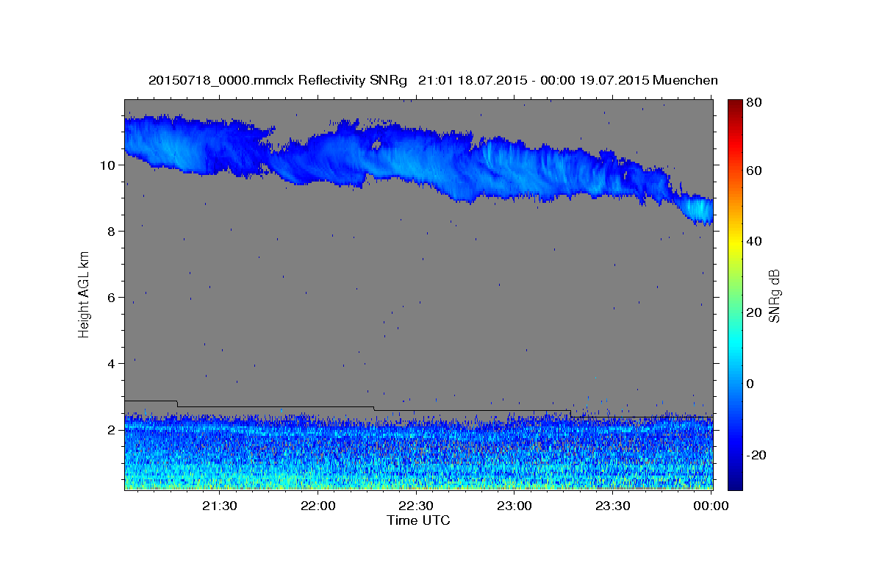Click the 22:00 time tick label

[318, 506]
